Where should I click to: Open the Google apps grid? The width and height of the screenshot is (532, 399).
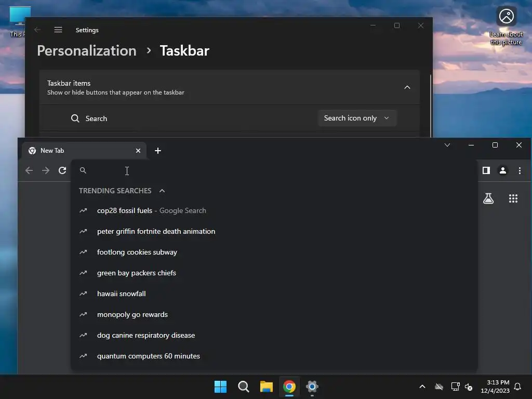(x=513, y=198)
